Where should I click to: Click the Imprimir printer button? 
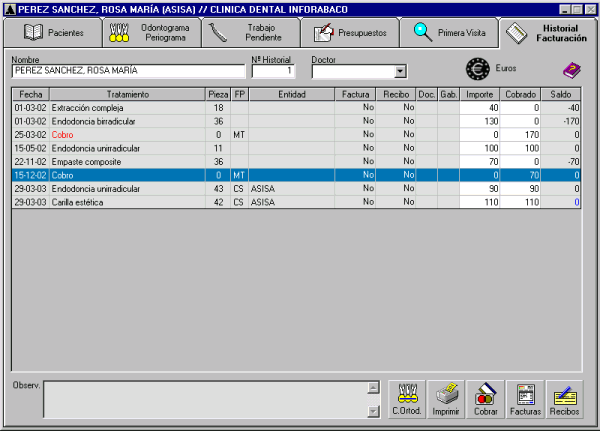pos(446,400)
